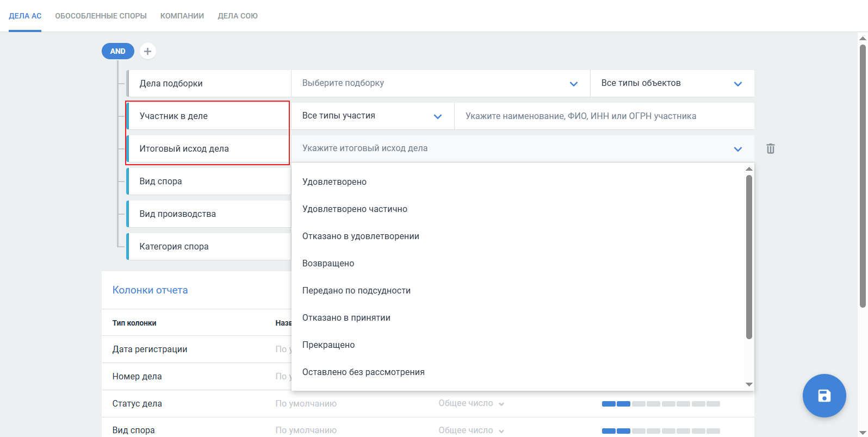Pick 'Прекращено' outcome option

pyautogui.click(x=328, y=345)
